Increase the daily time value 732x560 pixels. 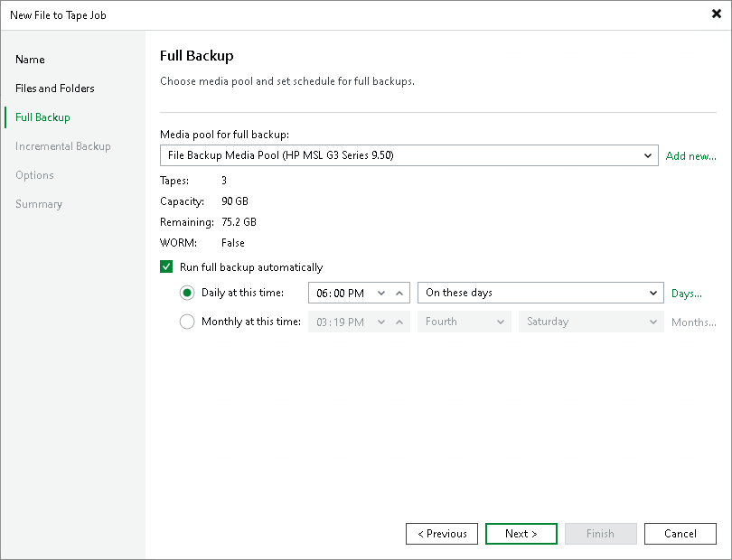coord(399,293)
